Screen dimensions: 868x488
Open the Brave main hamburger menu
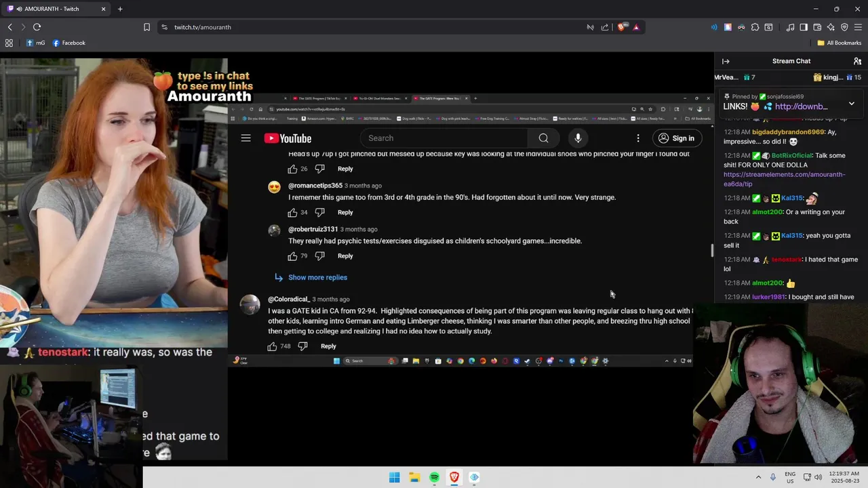[858, 27]
